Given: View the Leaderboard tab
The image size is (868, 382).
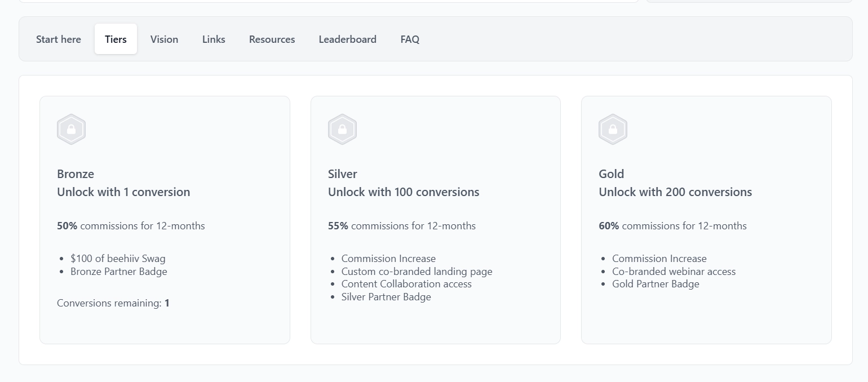Looking at the screenshot, I should click(x=347, y=39).
